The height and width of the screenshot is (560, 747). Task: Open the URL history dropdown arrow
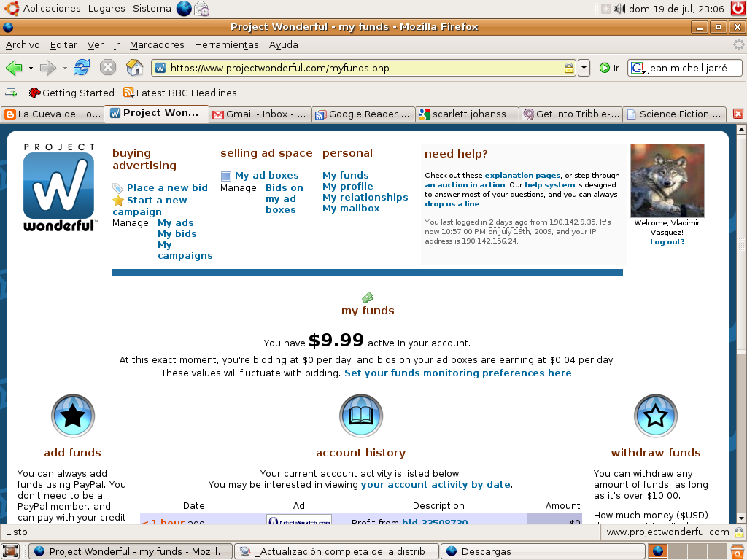(584, 68)
